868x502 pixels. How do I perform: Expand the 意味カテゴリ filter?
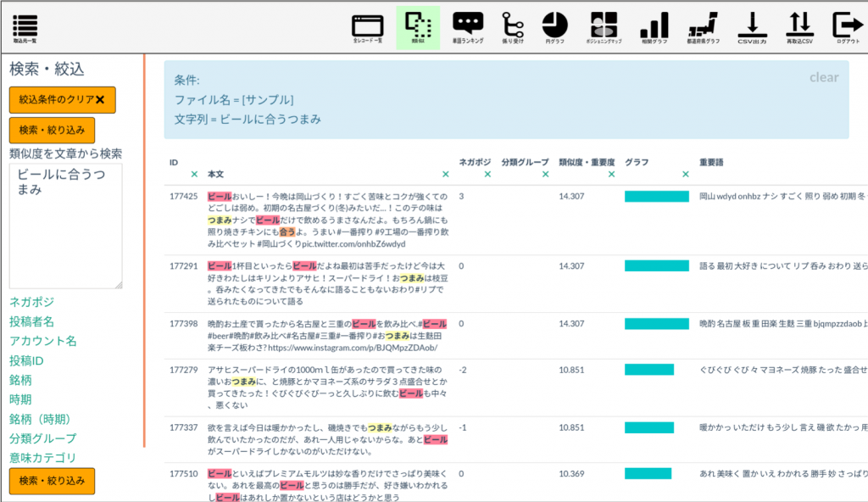pyautogui.click(x=42, y=458)
